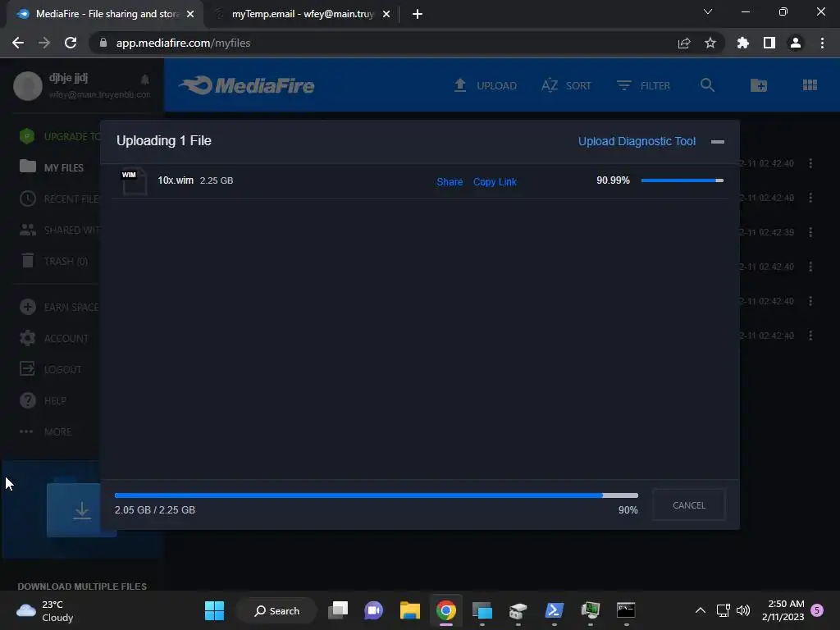The image size is (840, 630).
Task: Click the address bar URL
Action: (x=183, y=43)
